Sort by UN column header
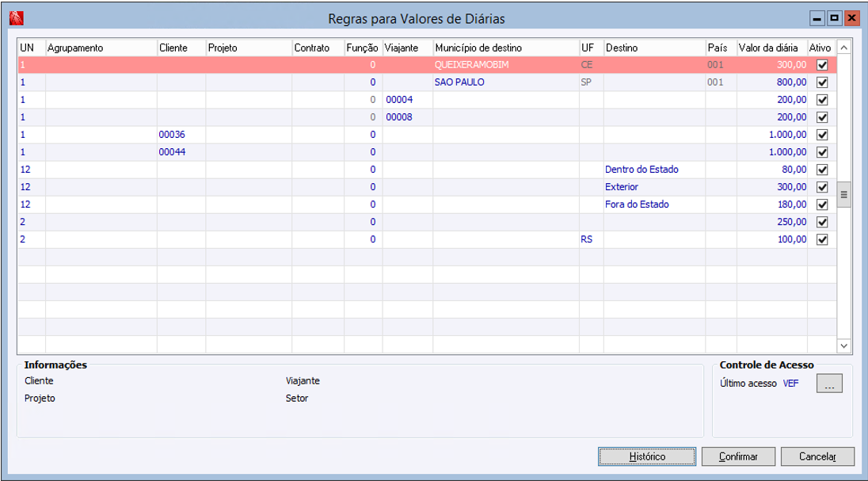The height and width of the screenshot is (481, 868). pos(32,48)
